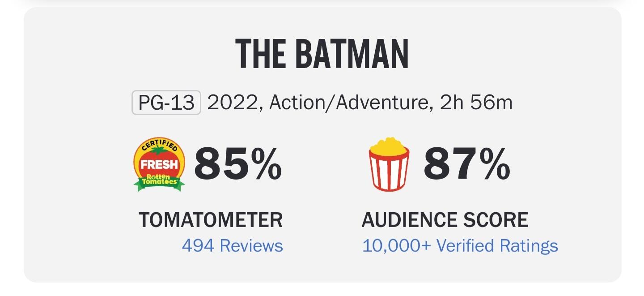Viewport: 644px width, 296px height.
Task: Click the Certified Fresh tomato badge
Action: tap(159, 164)
